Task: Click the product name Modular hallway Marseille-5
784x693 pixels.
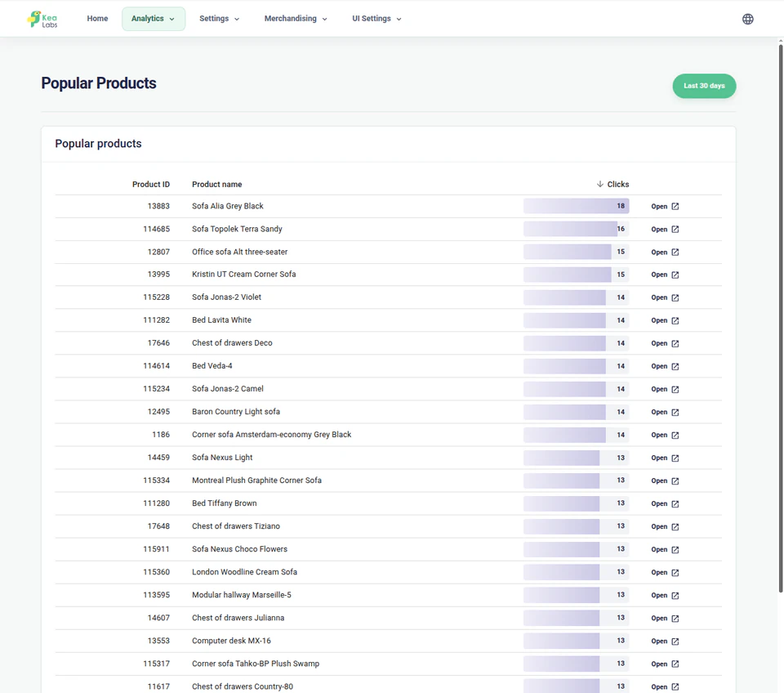Action: pos(242,595)
